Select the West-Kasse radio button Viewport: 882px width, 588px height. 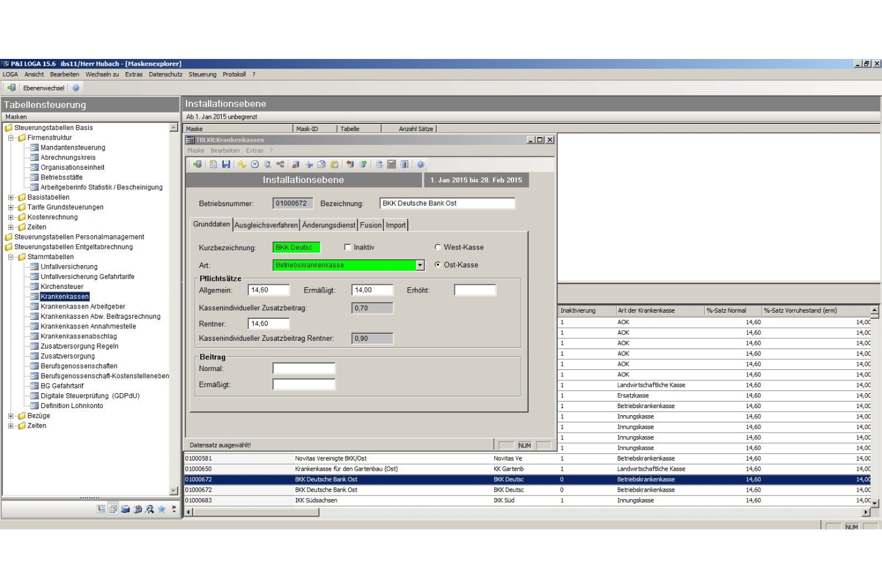coord(437,247)
